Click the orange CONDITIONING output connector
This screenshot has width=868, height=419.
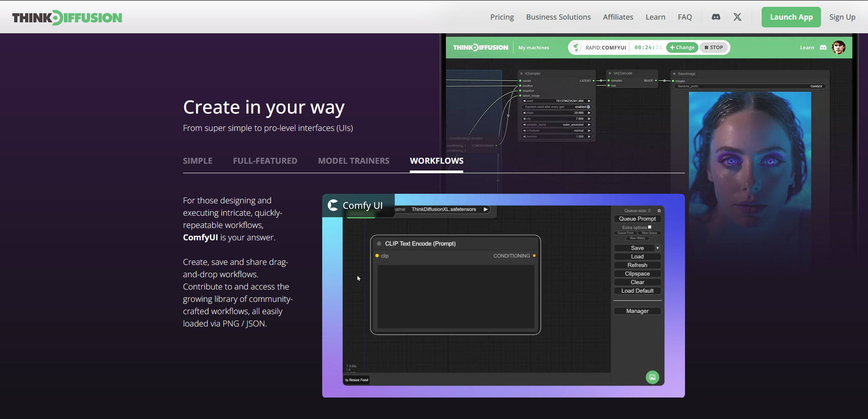point(534,256)
